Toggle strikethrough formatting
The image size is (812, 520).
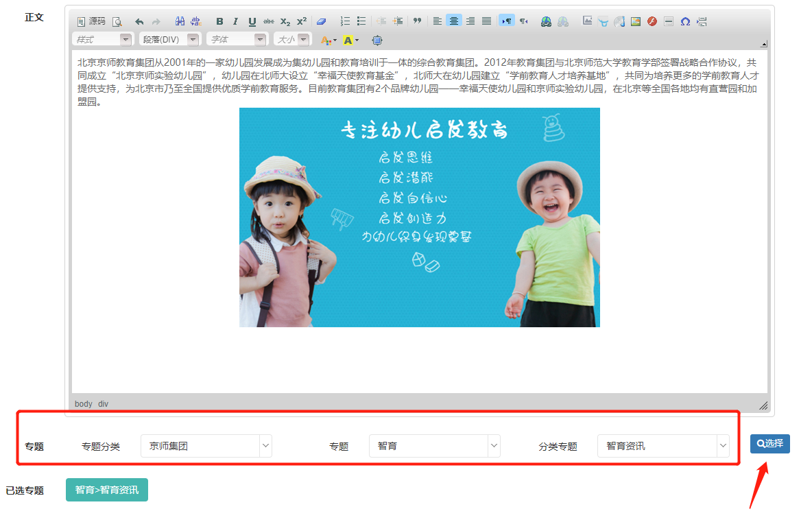pos(269,21)
